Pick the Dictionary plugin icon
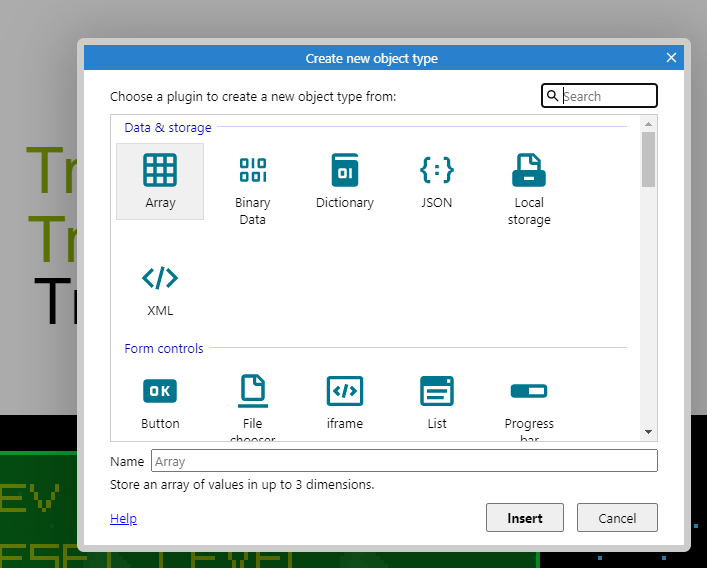This screenshot has width=707, height=568. point(345,170)
